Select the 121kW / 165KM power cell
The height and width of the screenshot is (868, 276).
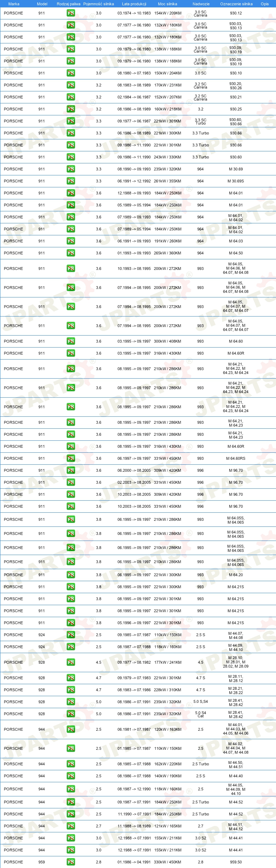pos(168,826)
